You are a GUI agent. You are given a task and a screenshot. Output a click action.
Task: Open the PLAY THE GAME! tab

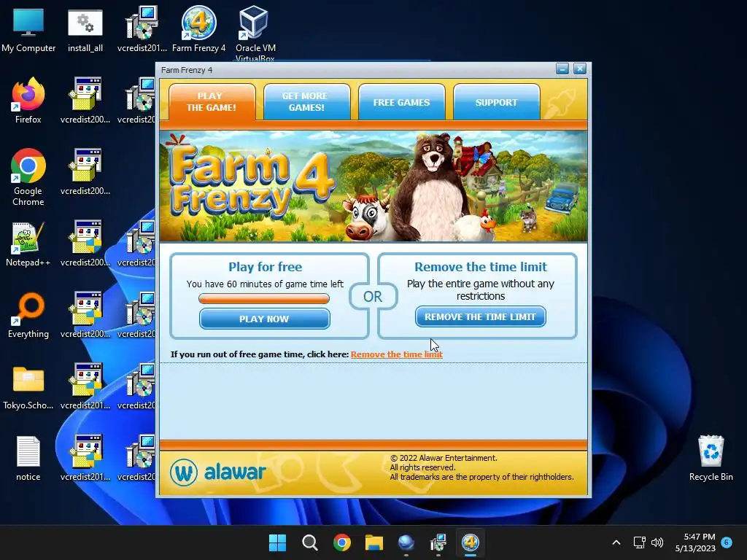pos(212,102)
